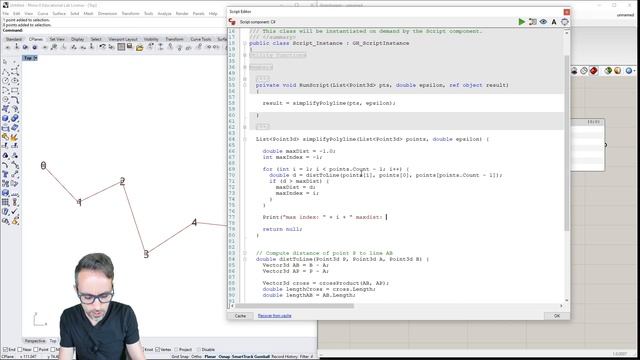Click OK in the Script Editor

[557, 316]
